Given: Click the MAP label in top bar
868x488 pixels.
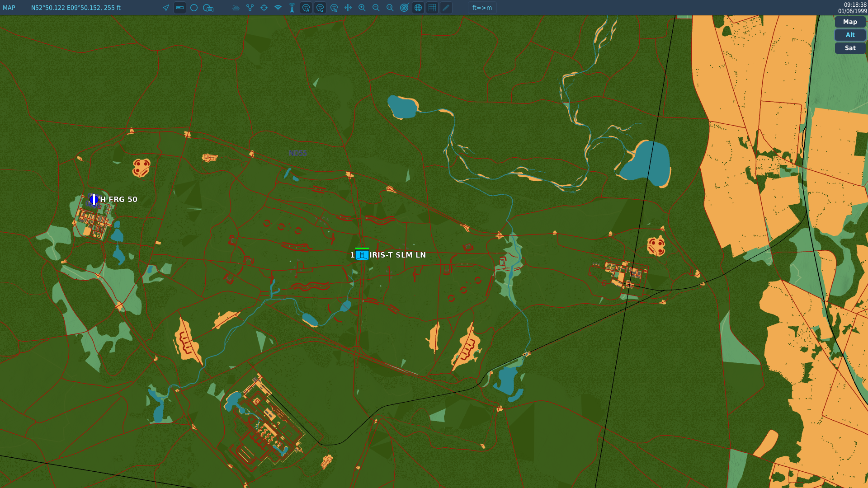Looking at the screenshot, I should coord(9,8).
